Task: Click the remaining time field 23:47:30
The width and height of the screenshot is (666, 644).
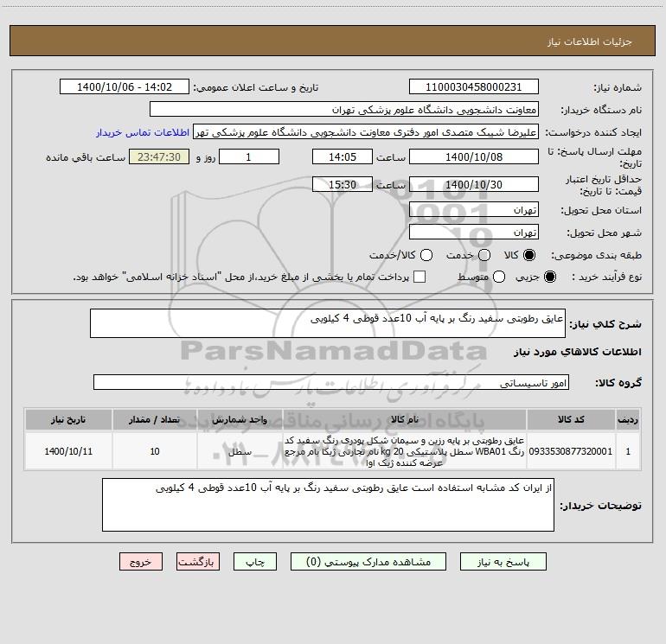Action: click(159, 156)
